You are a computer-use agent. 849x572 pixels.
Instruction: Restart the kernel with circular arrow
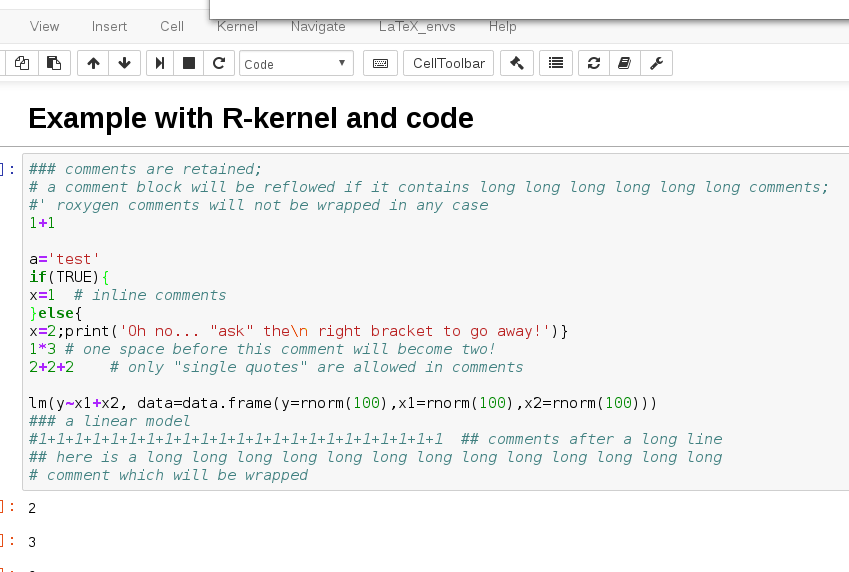(219, 64)
